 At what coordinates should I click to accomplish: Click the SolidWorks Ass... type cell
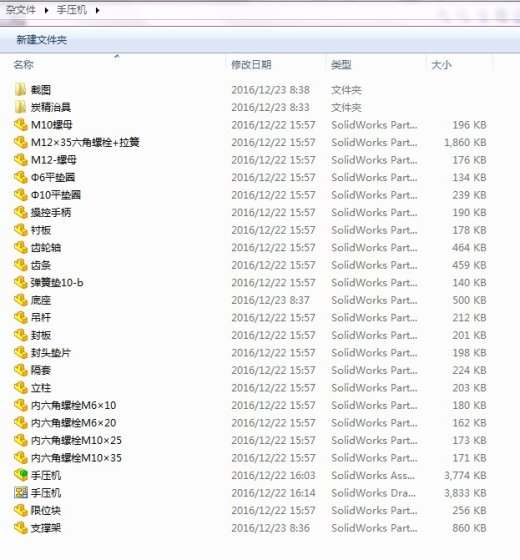[373, 475]
